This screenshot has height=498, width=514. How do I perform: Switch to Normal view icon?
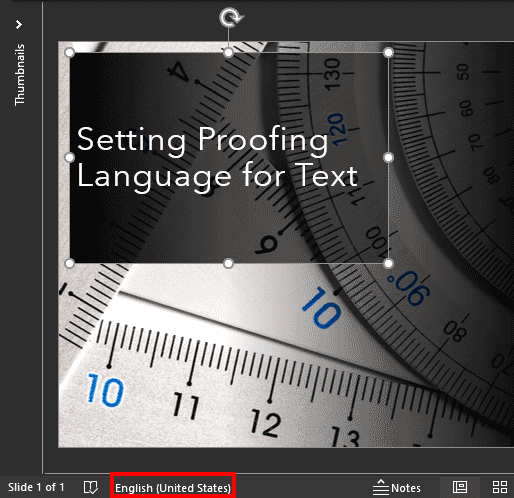[460, 487]
